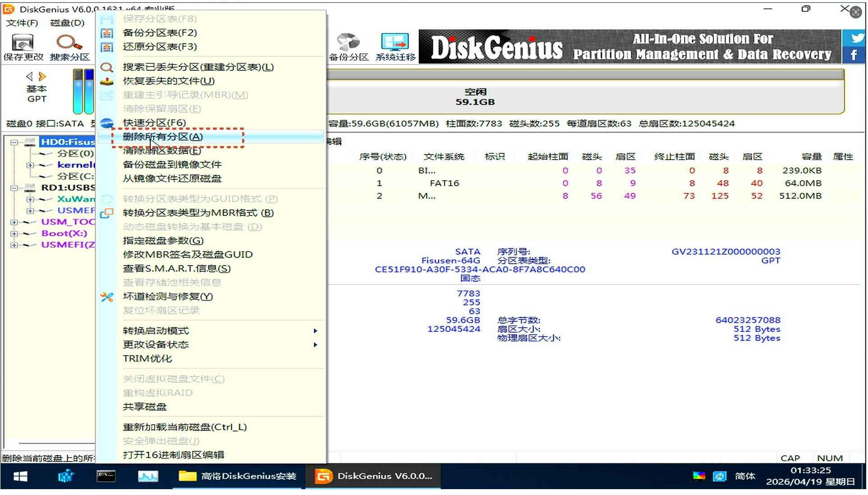Open the command prompt taskbar icon

pos(106,476)
